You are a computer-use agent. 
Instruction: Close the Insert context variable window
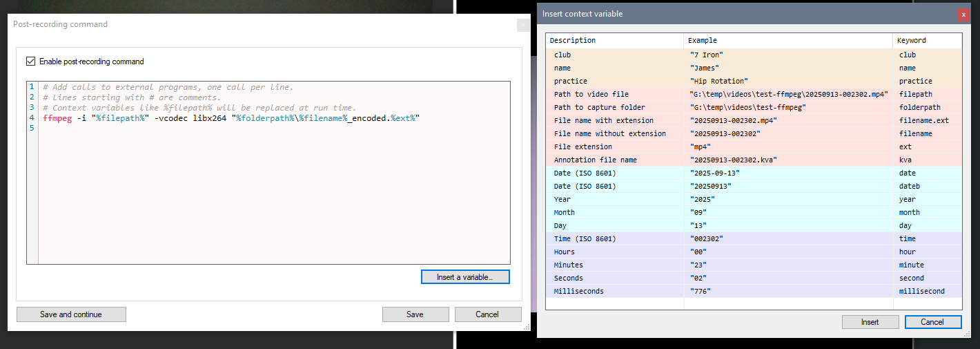(963, 14)
